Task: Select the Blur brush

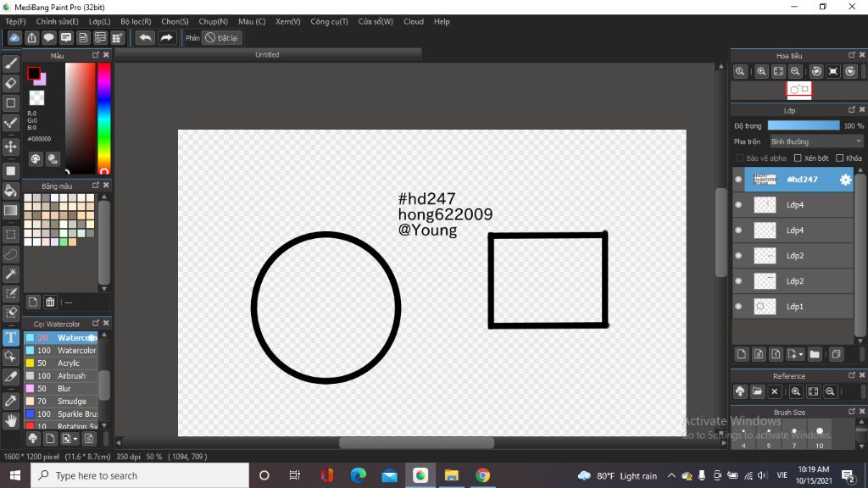Action: pos(61,388)
